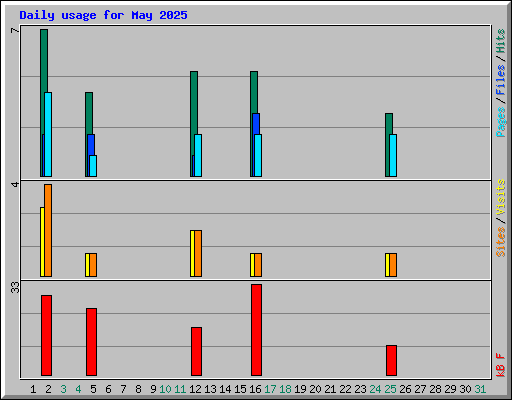Click green weekend day label 17
This screenshot has height=400, width=512.
tap(270, 389)
